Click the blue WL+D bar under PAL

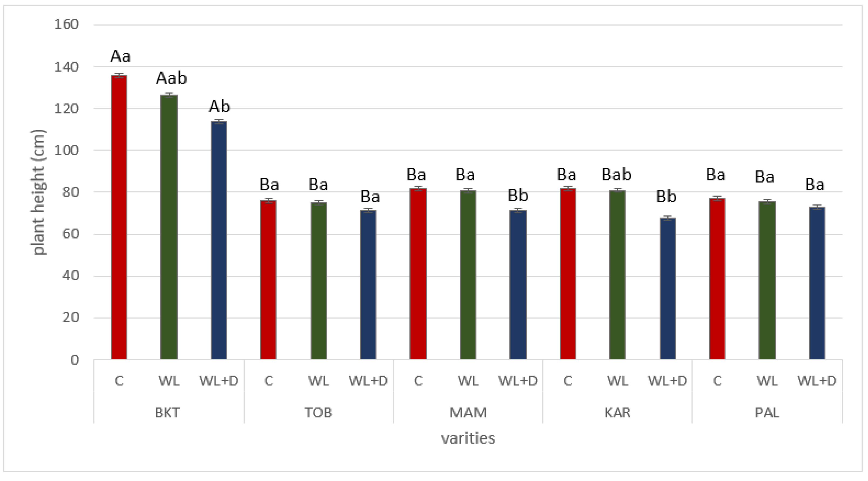tap(817, 283)
